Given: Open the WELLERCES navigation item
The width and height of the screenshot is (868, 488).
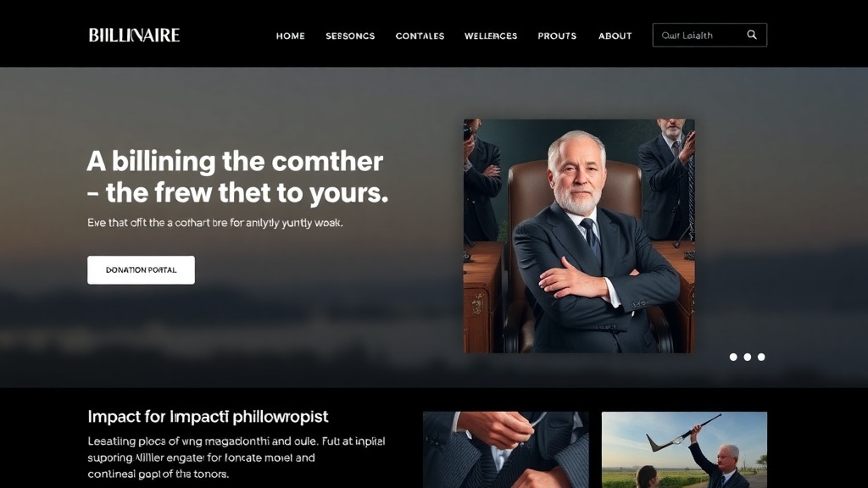Looking at the screenshot, I should pos(491,36).
